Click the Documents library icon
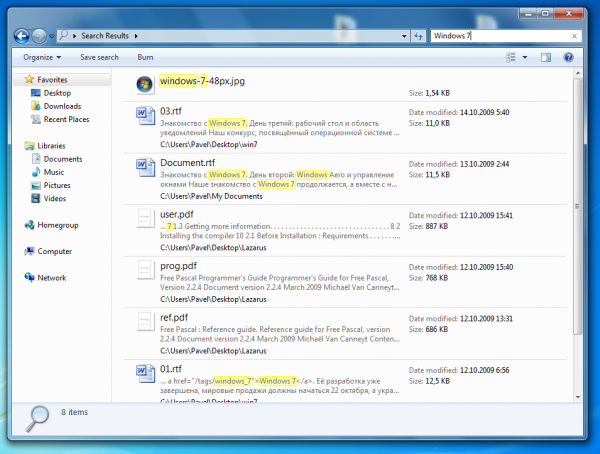Image resolution: width=600 pixels, height=454 pixels. click(36, 158)
